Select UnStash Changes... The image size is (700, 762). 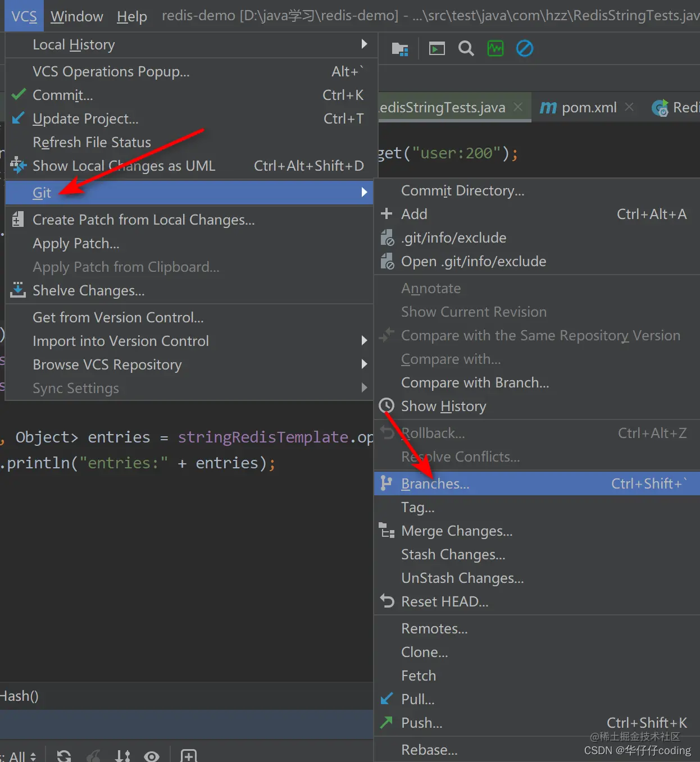pos(537,578)
